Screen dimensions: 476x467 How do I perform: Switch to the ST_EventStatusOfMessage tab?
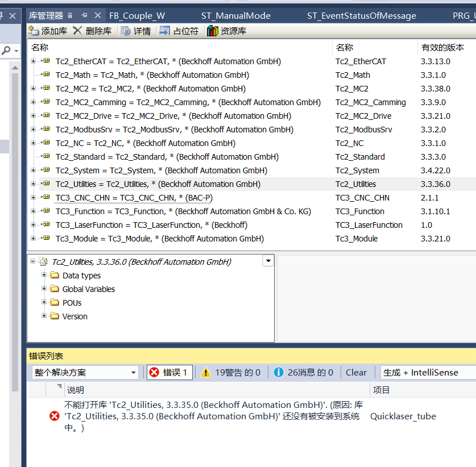tap(362, 15)
